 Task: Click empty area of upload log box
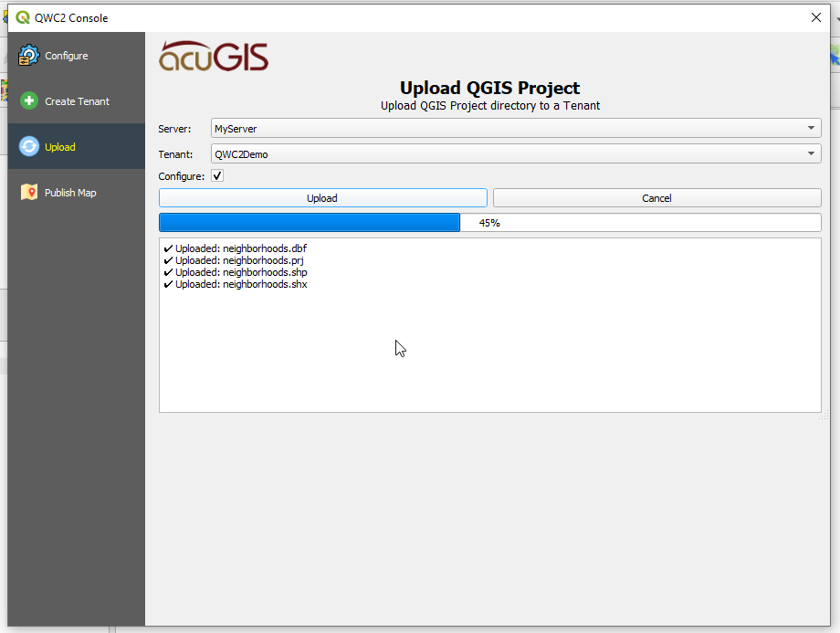pos(489,356)
